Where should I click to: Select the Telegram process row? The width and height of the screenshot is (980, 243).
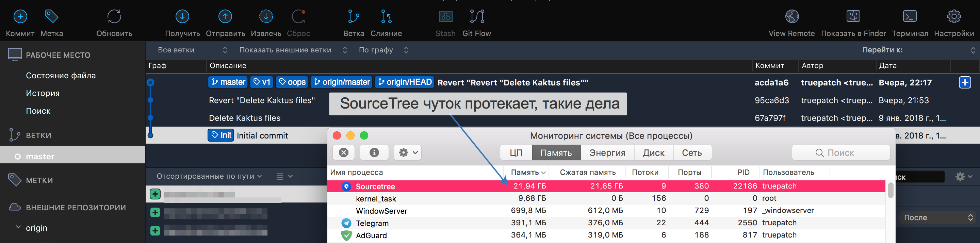click(x=606, y=223)
